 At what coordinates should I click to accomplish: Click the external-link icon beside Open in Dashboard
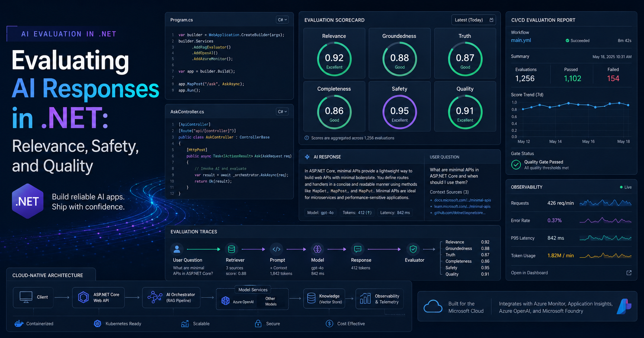tap(629, 273)
